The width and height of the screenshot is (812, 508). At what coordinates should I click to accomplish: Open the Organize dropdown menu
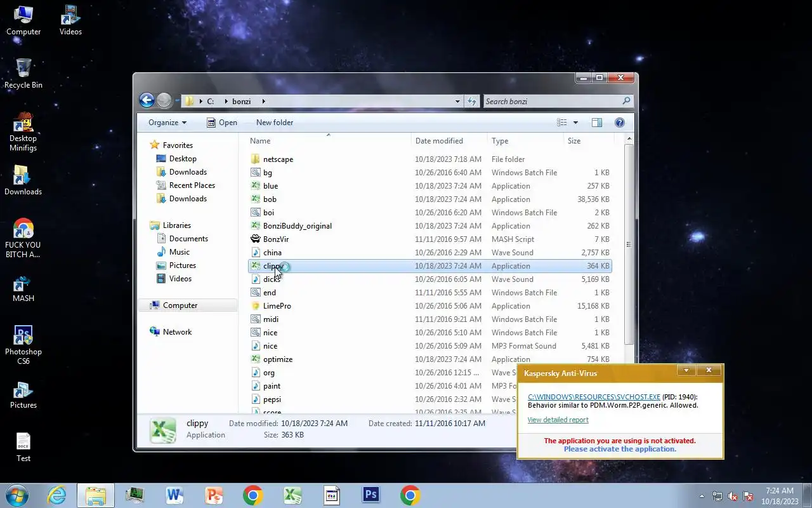167,123
